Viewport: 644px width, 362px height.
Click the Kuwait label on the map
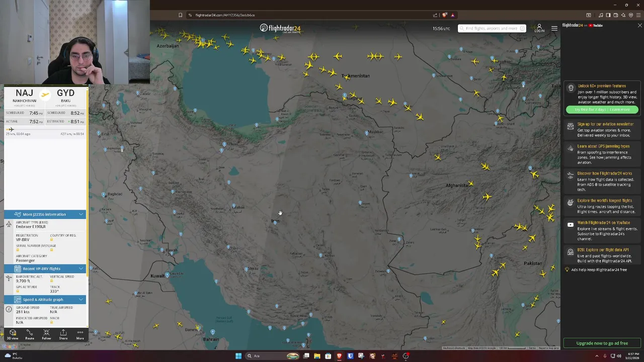(x=157, y=276)
